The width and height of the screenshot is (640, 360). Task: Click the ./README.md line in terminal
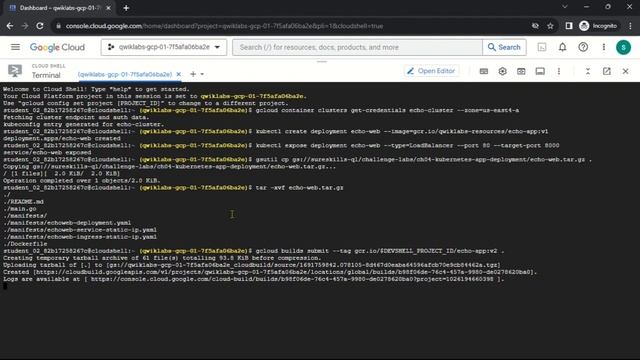pos(23,202)
